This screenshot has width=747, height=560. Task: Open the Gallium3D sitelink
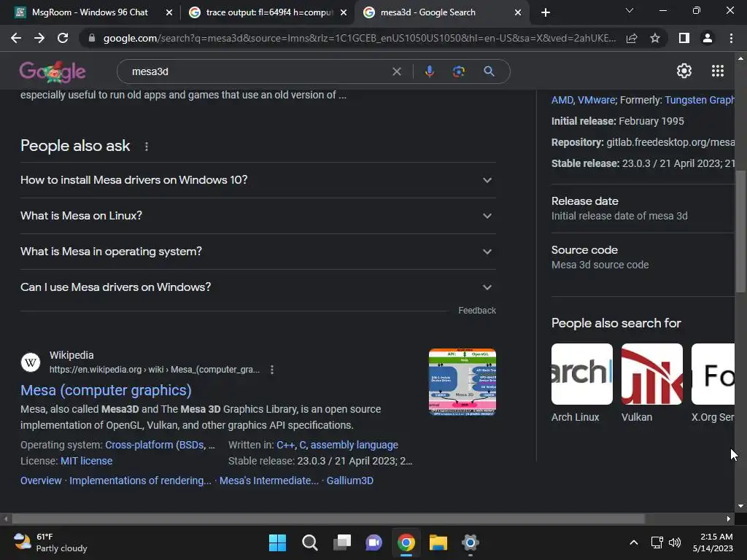(x=349, y=481)
